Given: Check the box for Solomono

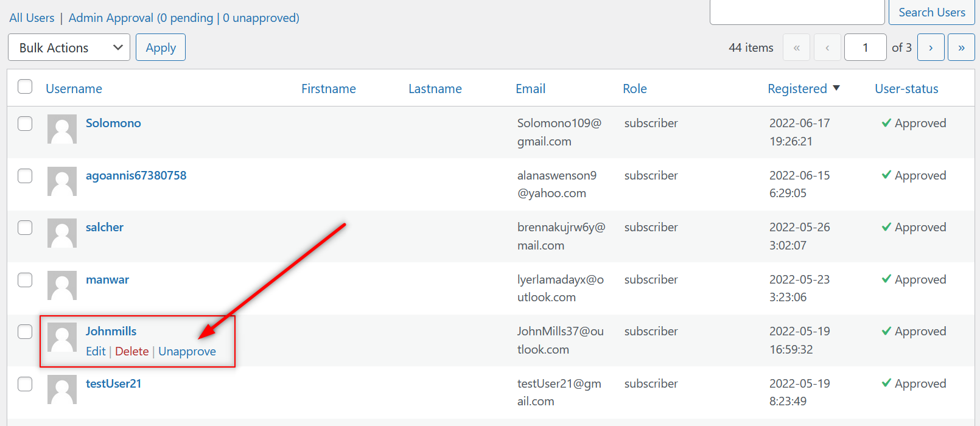Looking at the screenshot, I should tap(25, 124).
